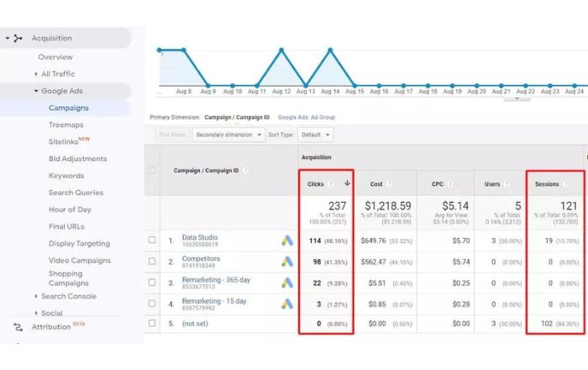Open help icon next to Users header
This screenshot has height=370, width=588.
(507, 184)
